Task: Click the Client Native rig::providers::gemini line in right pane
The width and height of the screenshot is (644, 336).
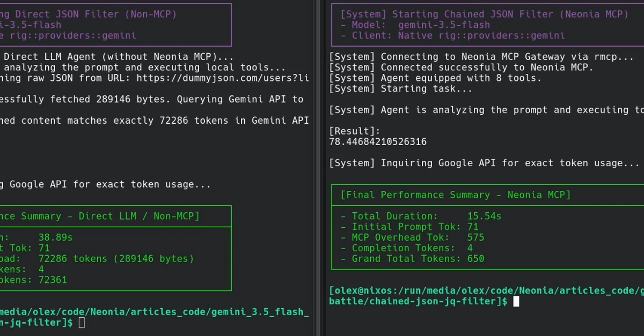Action: [453, 35]
